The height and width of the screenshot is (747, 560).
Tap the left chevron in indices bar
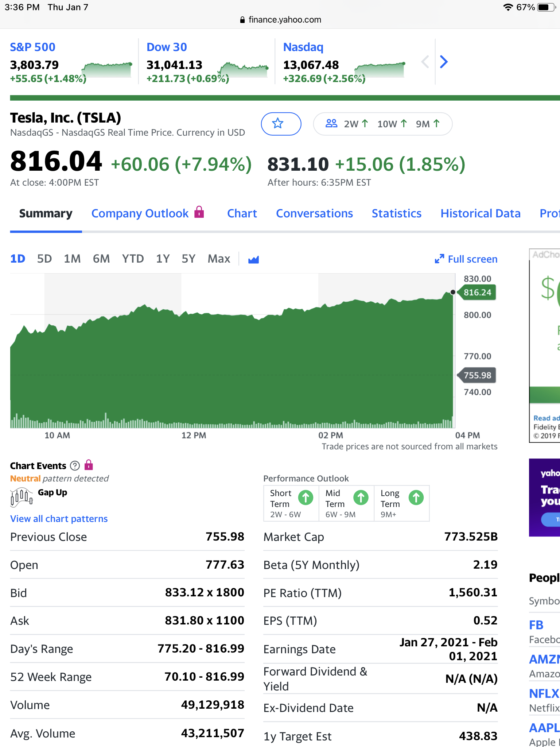pyautogui.click(x=425, y=62)
